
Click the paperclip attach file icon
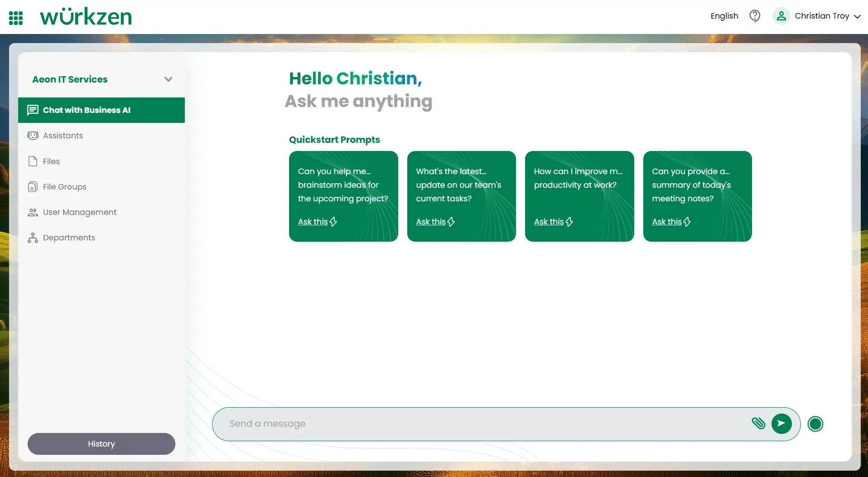point(758,423)
